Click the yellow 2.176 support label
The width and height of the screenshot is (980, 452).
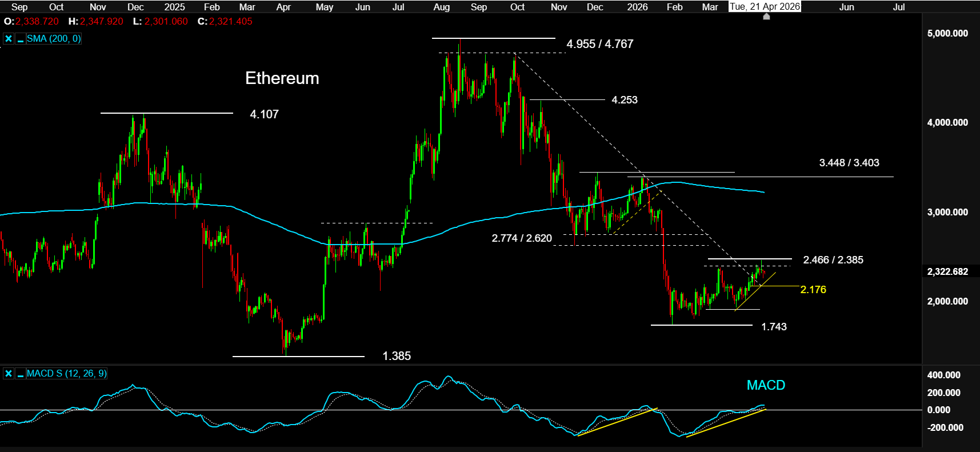(813, 290)
